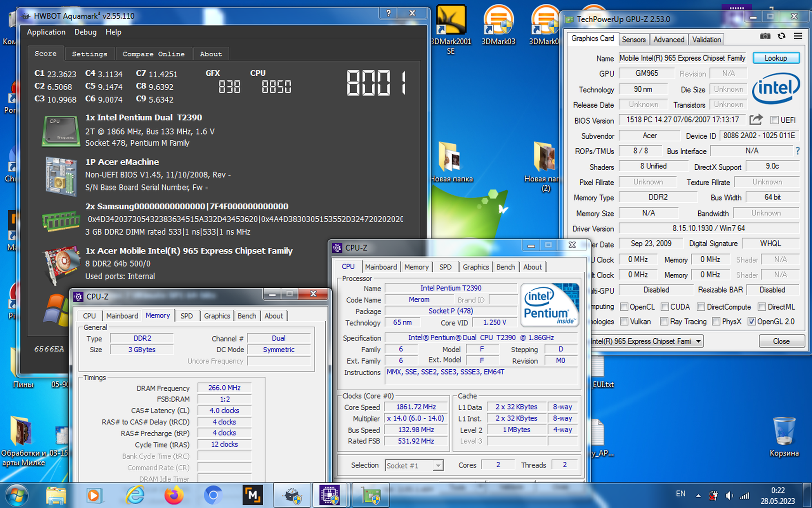Switch to the Sensors tab in GPU-Z
The height and width of the screenshot is (508, 812).
pos(634,40)
